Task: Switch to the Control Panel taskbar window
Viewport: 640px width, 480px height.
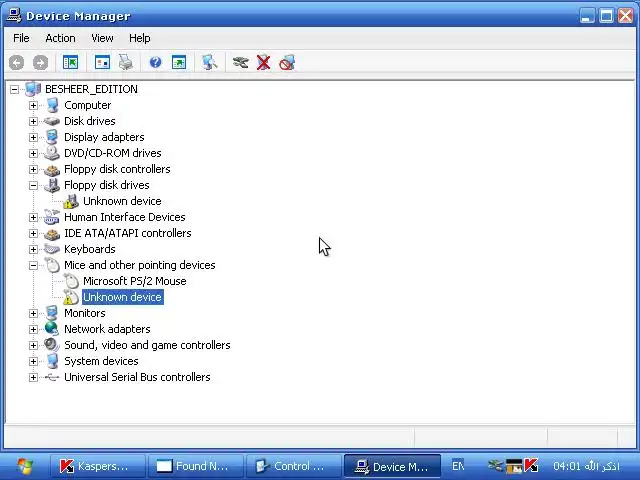Action: tap(294, 466)
